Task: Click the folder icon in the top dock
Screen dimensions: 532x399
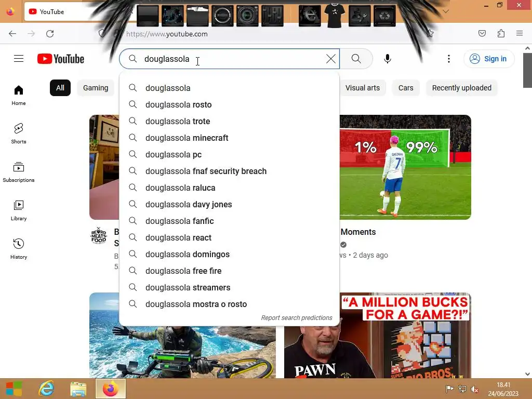Action: 197,16
